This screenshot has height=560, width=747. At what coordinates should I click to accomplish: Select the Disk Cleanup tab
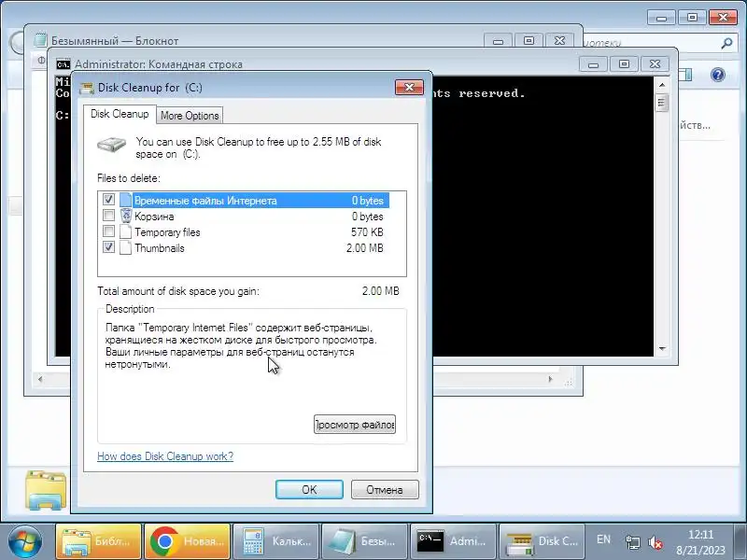[120, 114]
